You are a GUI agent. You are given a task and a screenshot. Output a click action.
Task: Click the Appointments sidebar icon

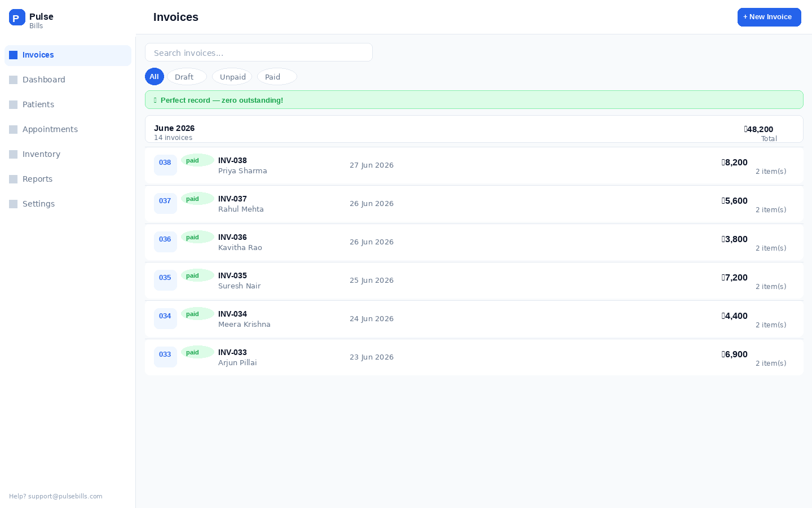[14, 130]
